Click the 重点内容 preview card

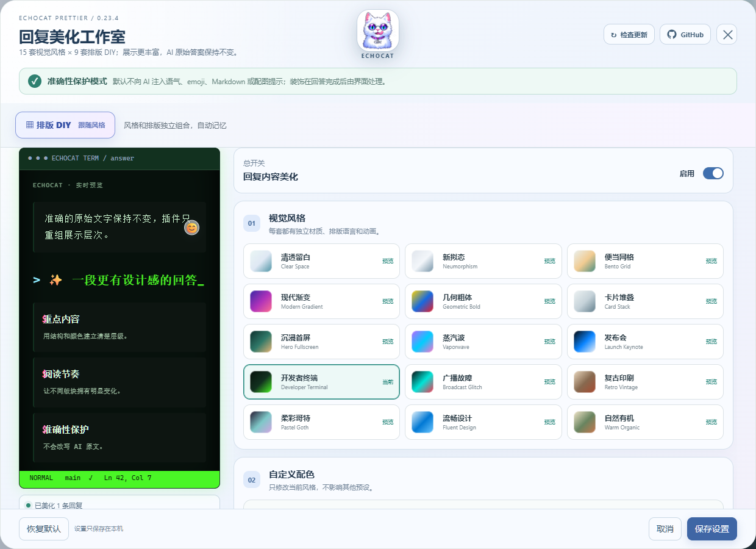pyautogui.click(x=119, y=327)
